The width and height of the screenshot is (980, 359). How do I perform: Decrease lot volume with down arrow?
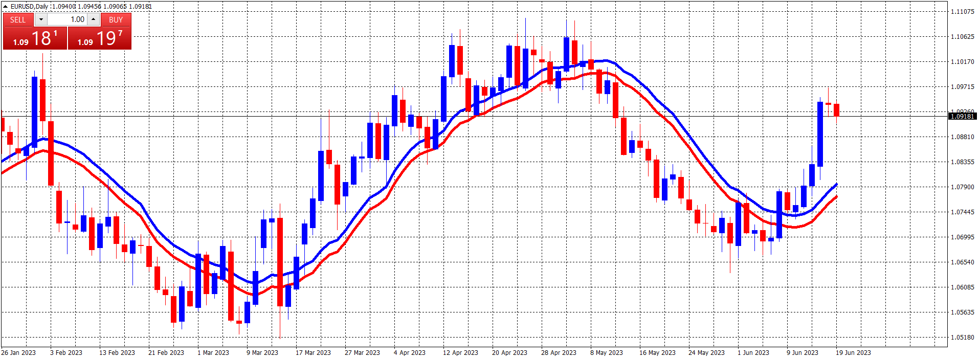point(41,19)
